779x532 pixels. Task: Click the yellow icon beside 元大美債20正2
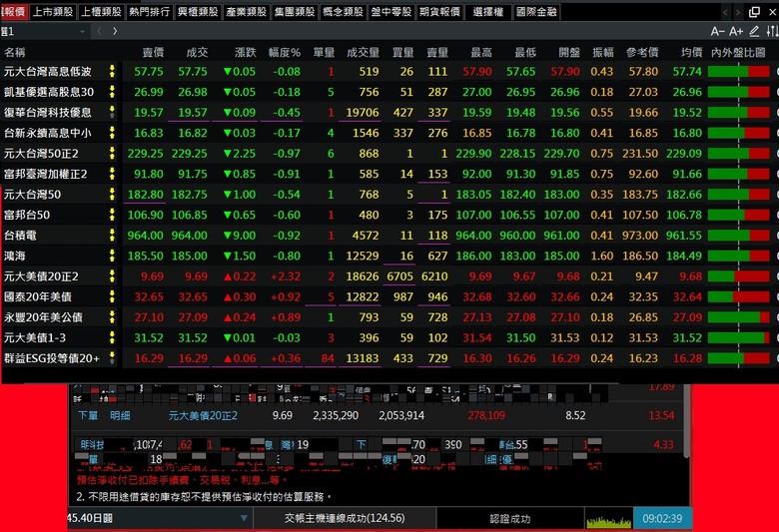click(112, 275)
